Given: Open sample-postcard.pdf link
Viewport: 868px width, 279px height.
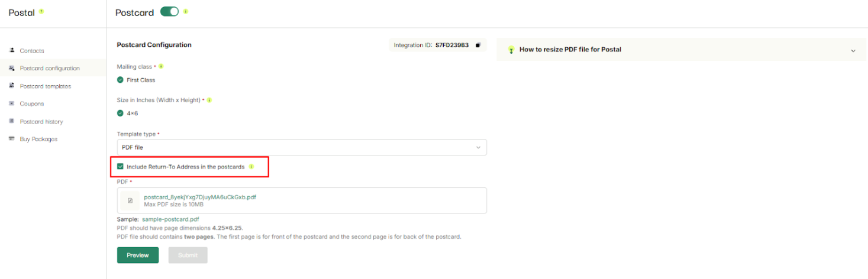Looking at the screenshot, I should point(170,219).
